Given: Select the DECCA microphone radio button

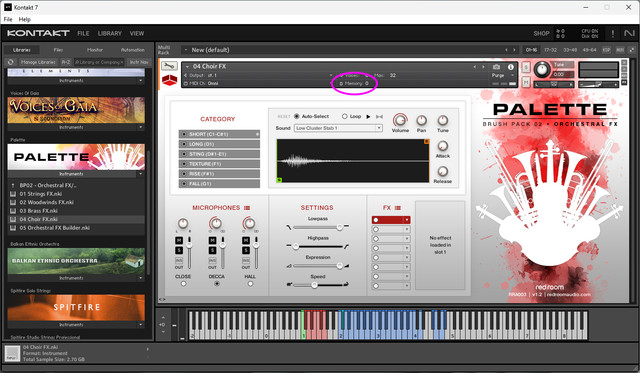Looking at the screenshot, I should coord(217,284).
